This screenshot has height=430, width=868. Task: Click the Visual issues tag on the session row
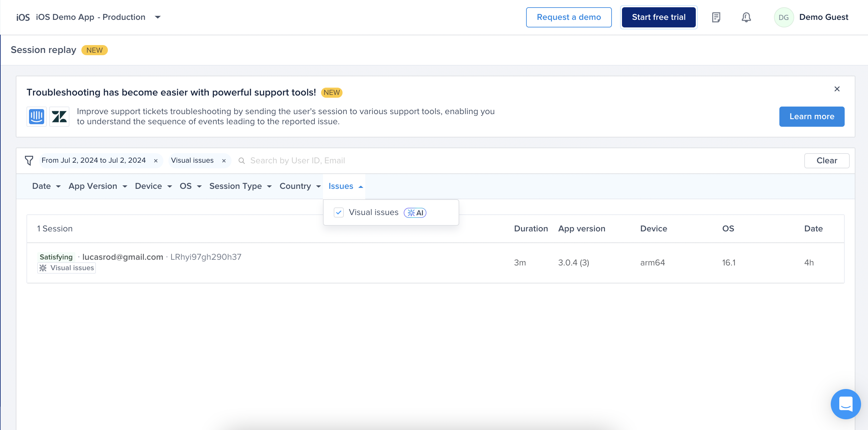[66, 268]
